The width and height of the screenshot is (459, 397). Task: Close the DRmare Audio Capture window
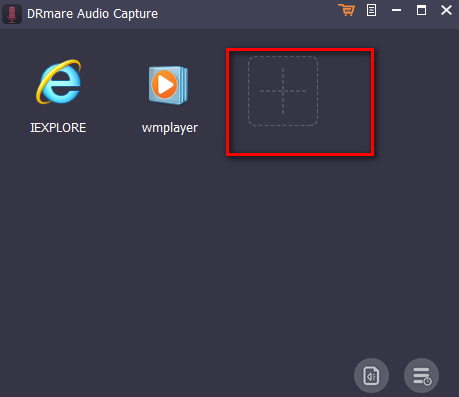[446, 10]
